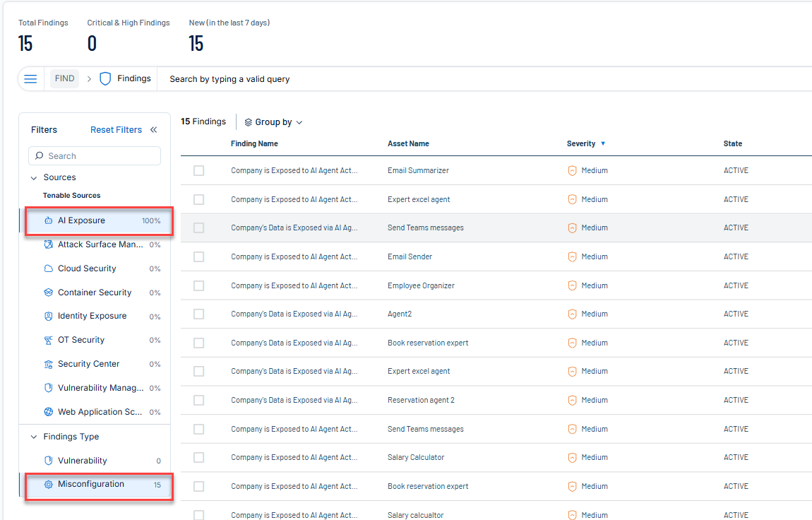812x520 pixels.
Task: Select the Misconfiguration findings type filter
Action: pyautogui.click(x=91, y=485)
